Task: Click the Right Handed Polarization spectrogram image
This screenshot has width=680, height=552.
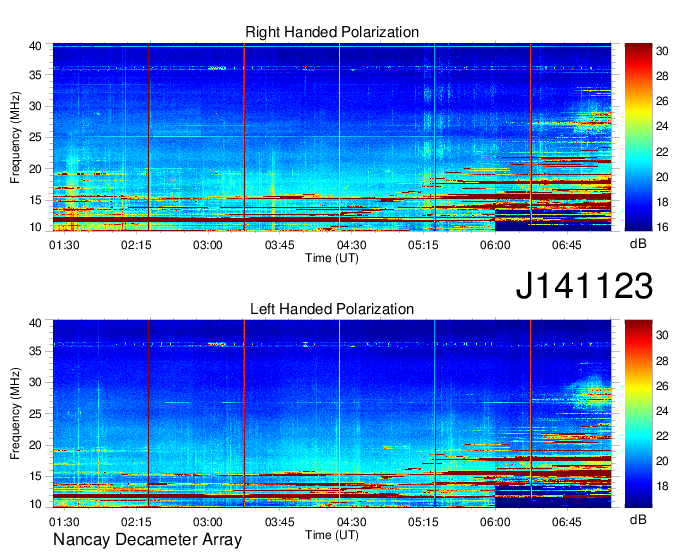Action: (x=332, y=137)
